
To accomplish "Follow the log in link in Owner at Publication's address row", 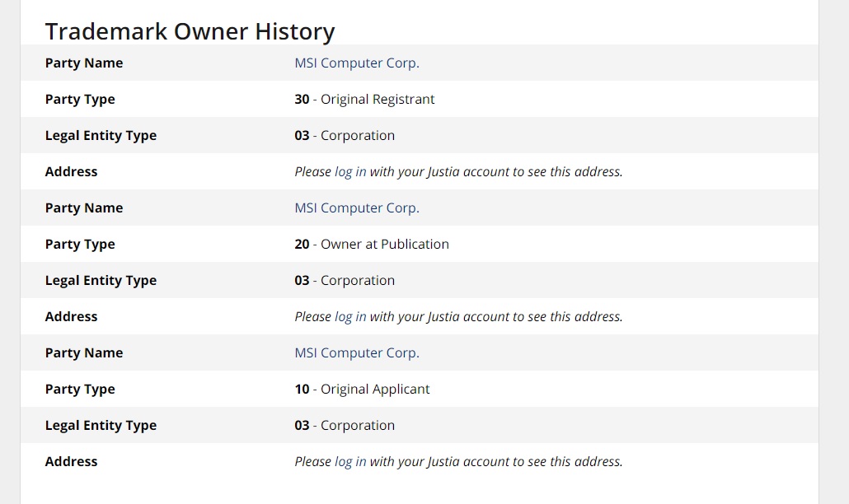I will click(x=350, y=317).
